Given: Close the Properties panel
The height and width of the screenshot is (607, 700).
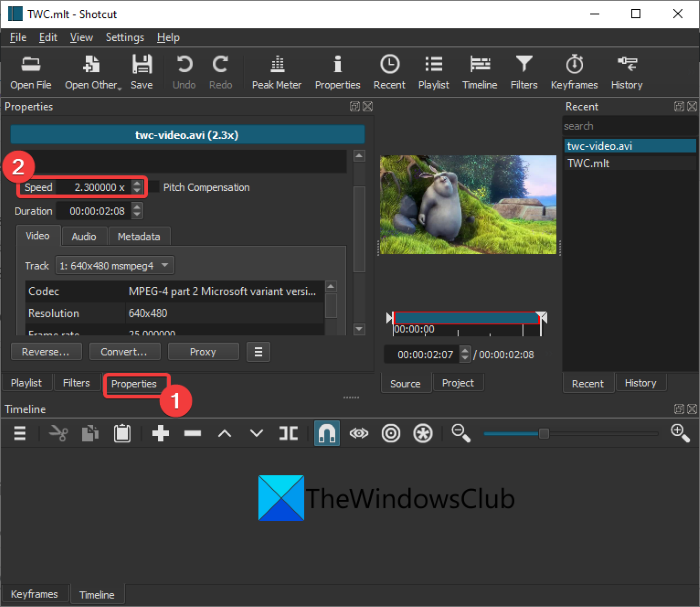Looking at the screenshot, I should coord(368,106).
